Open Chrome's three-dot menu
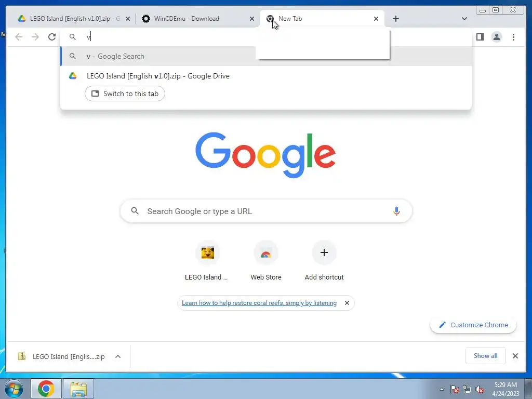Screen dimensions: 532x399 tap(513, 37)
